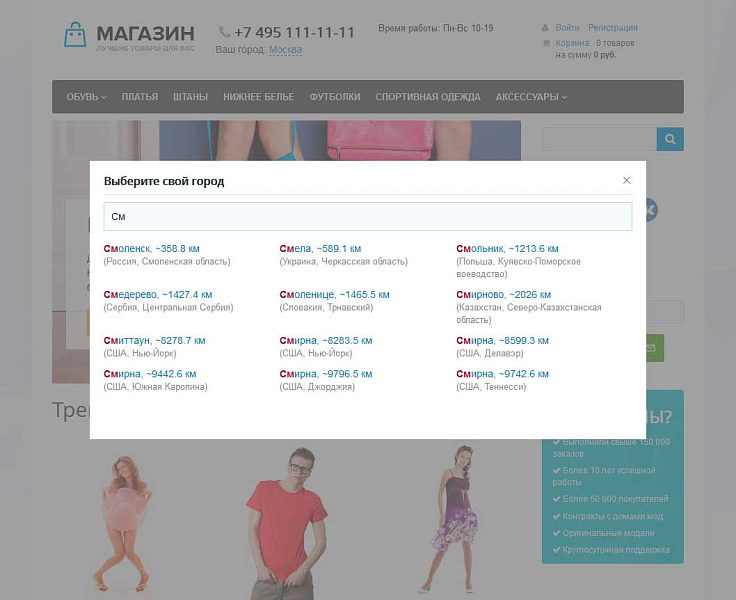Click the cart icon beside Корзина
This screenshot has width=736, height=600.
click(x=546, y=43)
